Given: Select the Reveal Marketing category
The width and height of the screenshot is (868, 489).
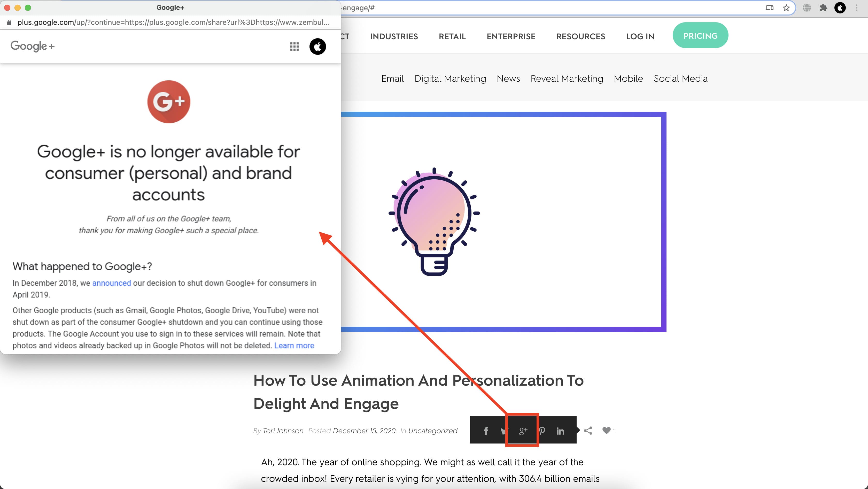Looking at the screenshot, I should 567,79.
